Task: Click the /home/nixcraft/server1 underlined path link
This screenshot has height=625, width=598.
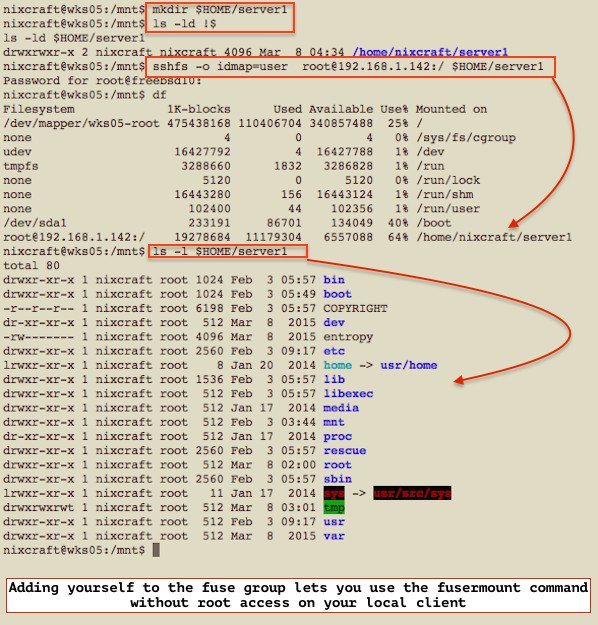Action: (x=430, y=52)
